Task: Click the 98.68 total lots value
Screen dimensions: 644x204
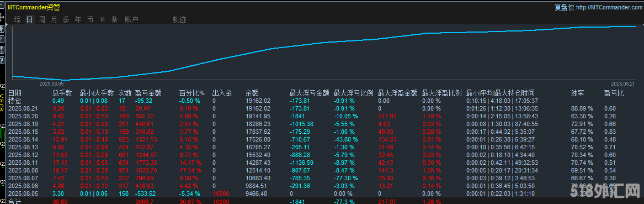Action: (60, 201)
